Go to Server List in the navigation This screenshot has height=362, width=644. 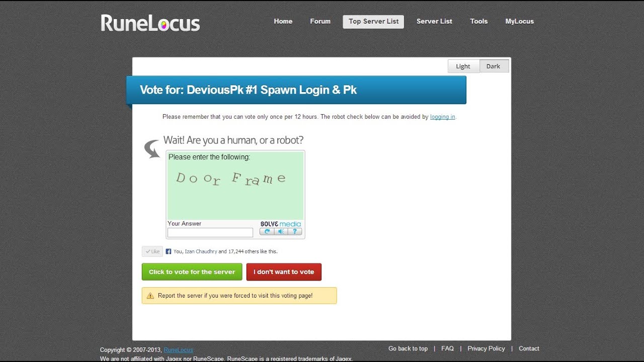[x=434, y=22]
